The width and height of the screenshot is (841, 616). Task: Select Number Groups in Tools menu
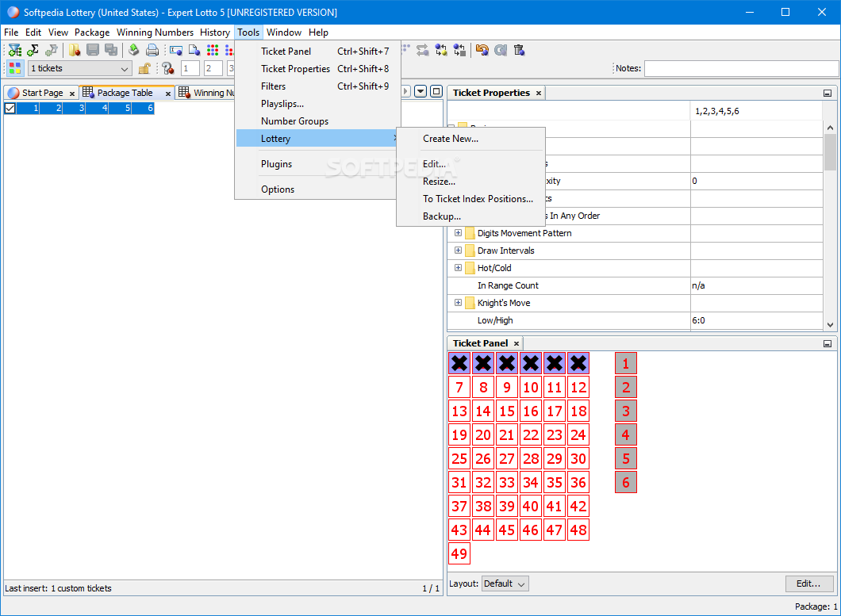[294, 121]
